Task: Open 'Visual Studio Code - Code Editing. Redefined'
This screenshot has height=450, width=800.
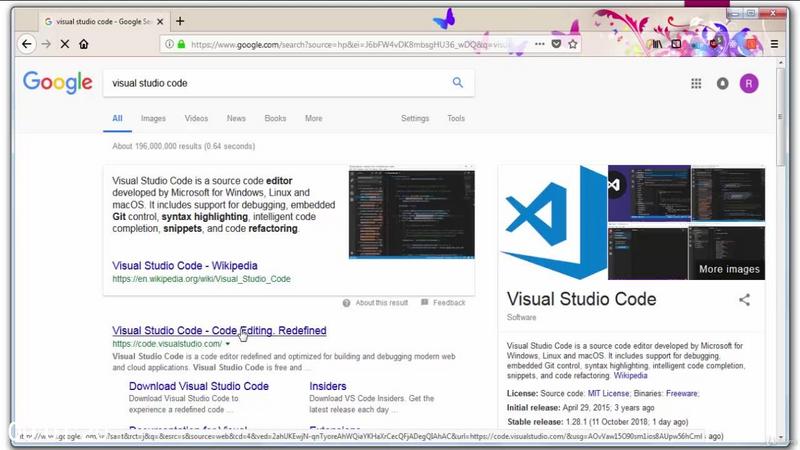Action: pyautogui.click(x=219, y=331)
